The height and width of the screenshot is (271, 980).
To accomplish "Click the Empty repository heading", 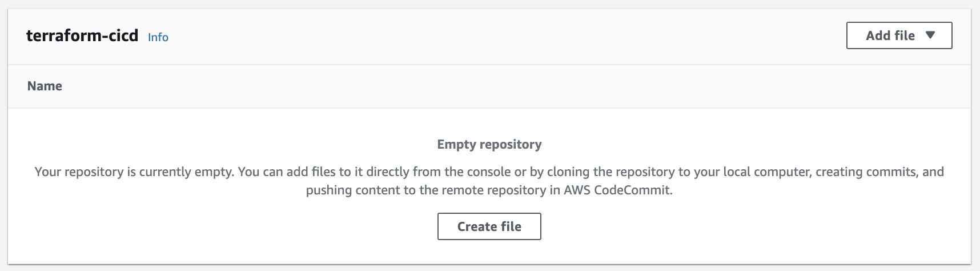I will (x=489, y=144).
